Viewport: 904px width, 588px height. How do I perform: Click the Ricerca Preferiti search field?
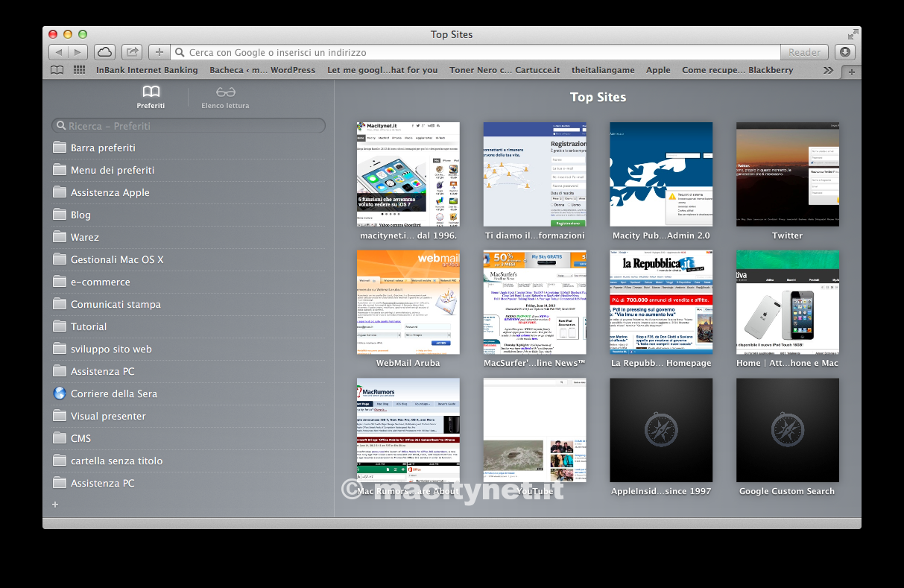click(188, 126)
